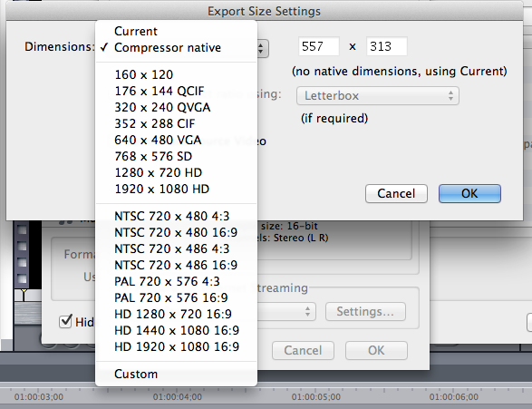Pick PAL 720 x 576 4:3
532x409 pixels.
click(176, 281)
